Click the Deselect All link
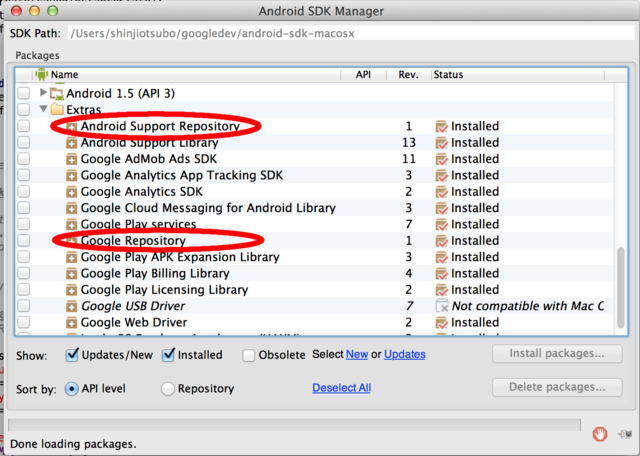640x456 pixels. pyautogui.click(x=342, y=388)
